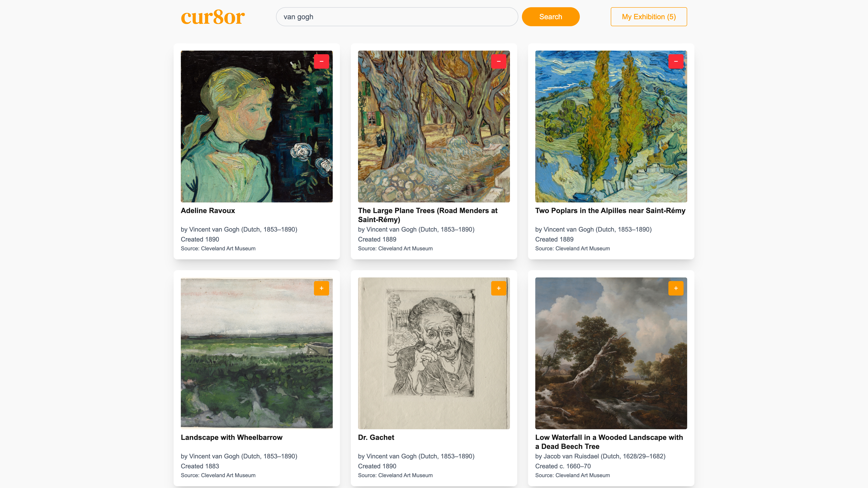868x488 pixels.
Task: Add Low Waterfall painting with plus icon
Action: coord(676,288)
